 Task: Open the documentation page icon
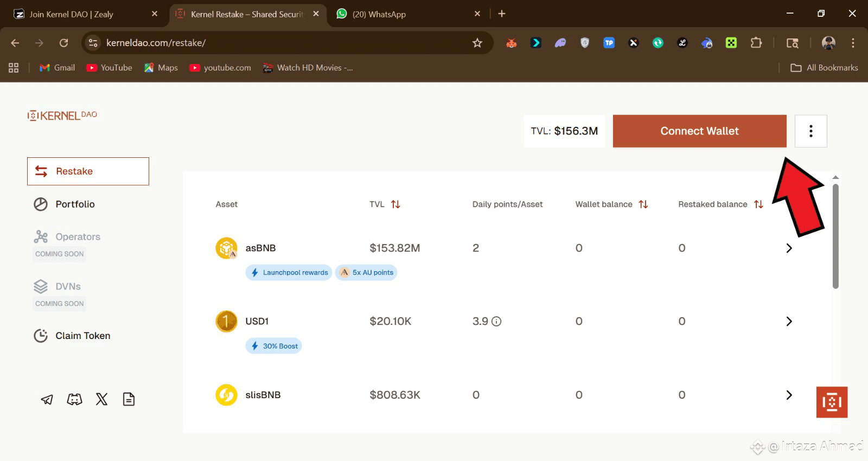coord(129,400)
